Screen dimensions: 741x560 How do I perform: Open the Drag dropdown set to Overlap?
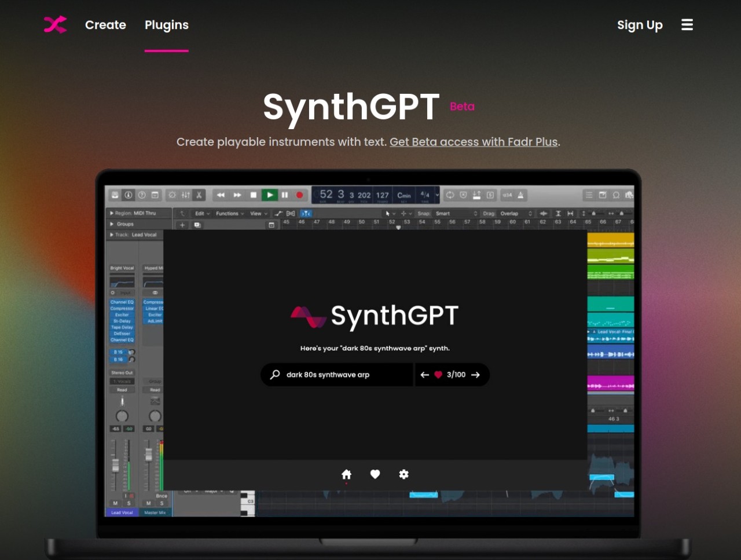511,213
